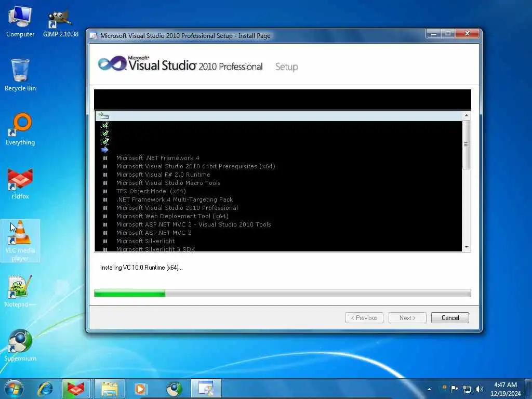Open the Windows Start menu orb
The height and width of the screenshot is (399, 532).
coord(14,389)
